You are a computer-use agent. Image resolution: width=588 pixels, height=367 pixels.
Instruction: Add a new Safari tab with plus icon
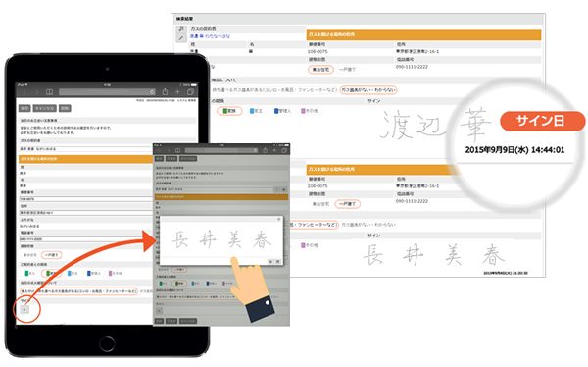pyautogui.click(x=177, y=91)
